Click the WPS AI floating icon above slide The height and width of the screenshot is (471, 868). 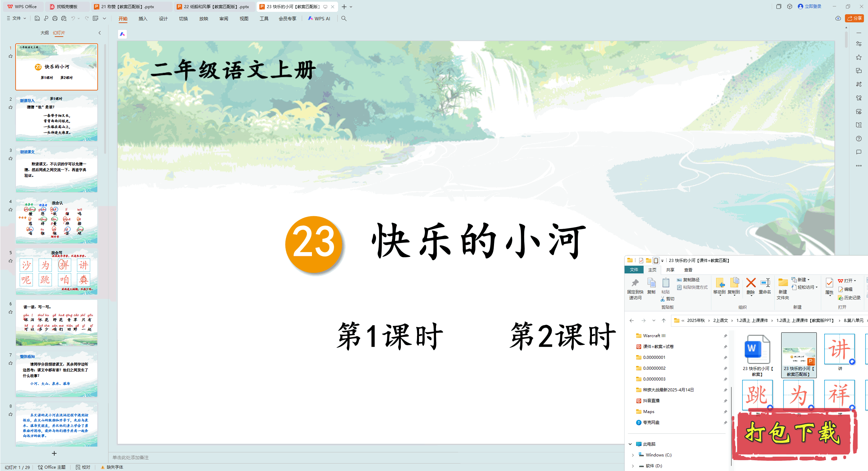point(122,34)
